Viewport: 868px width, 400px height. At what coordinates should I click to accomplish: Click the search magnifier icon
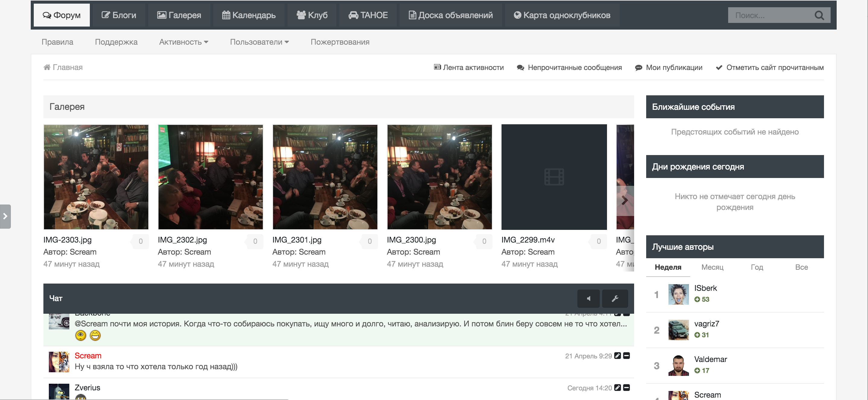tap(819, 15)
